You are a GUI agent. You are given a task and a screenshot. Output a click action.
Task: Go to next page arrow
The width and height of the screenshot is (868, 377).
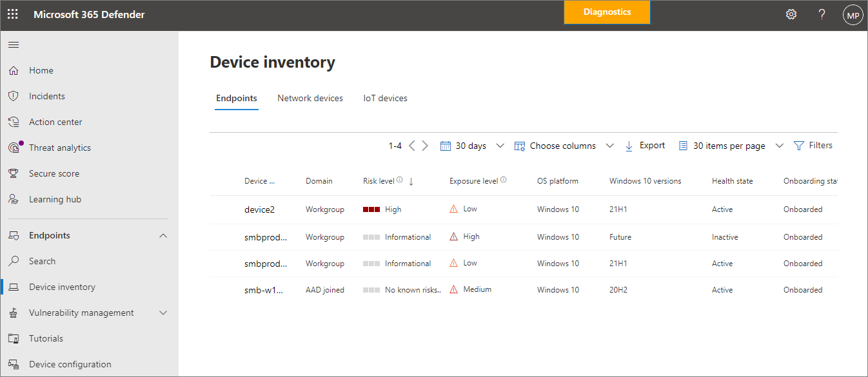coord(425,146)
